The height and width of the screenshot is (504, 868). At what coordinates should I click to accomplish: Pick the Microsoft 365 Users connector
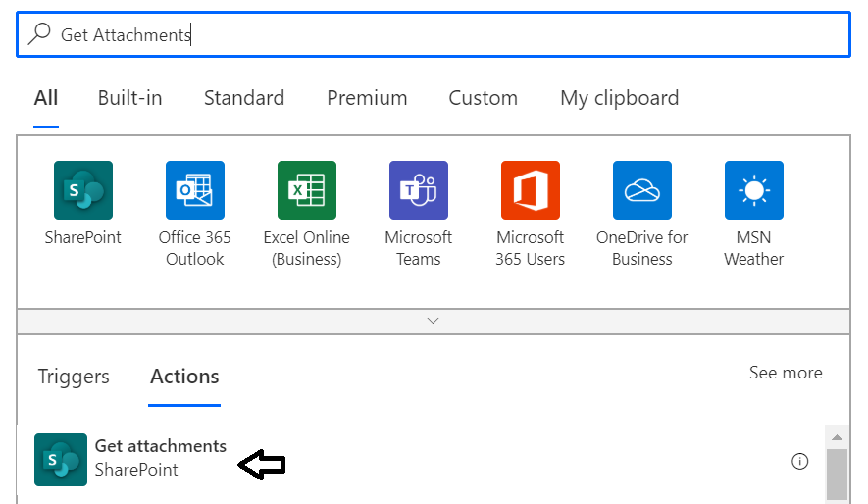(x=531, y=190)
